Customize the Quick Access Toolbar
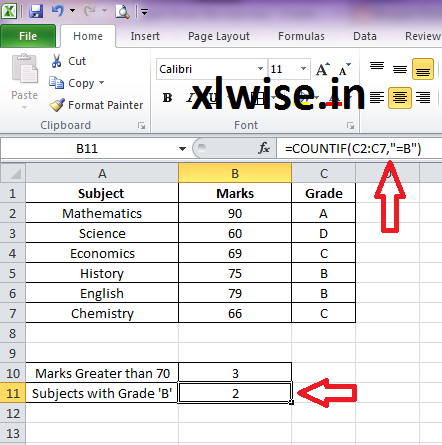 [144, 13]
